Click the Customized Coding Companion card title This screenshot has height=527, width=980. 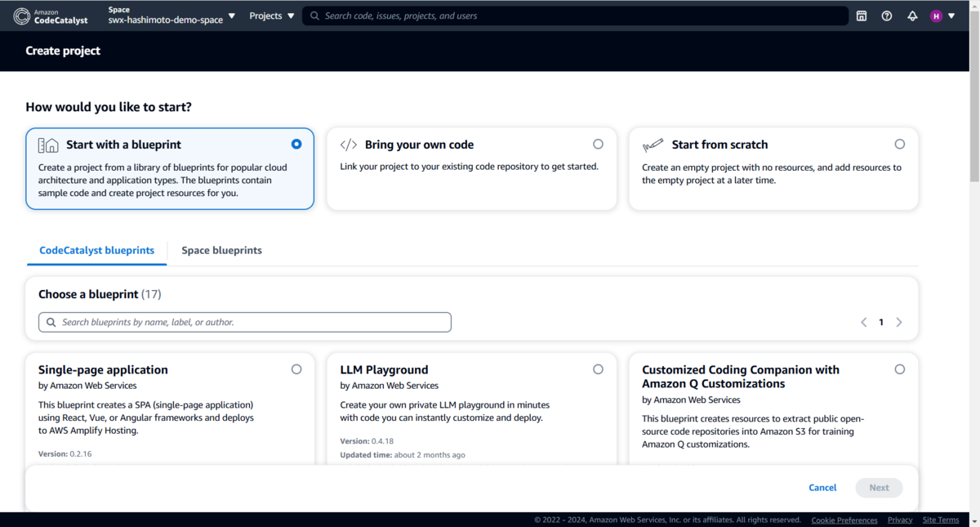click(x=741, y=377)
